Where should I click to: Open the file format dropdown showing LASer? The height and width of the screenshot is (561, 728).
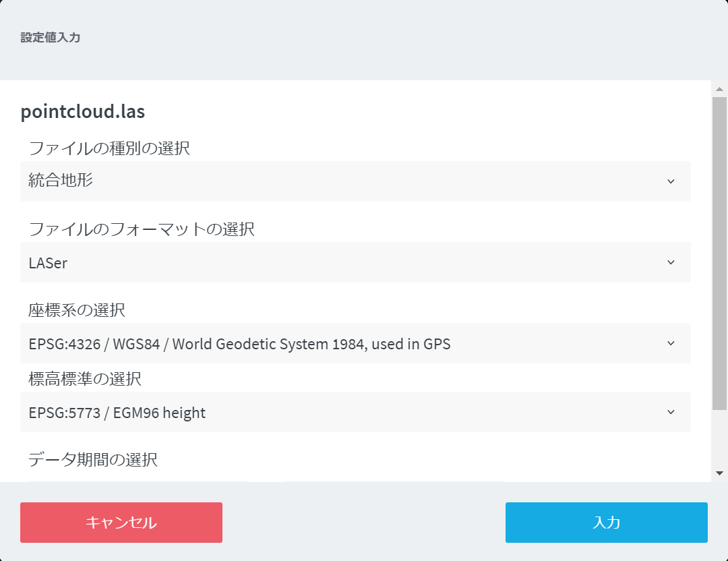pyautogui.click(x=355, y=263)
